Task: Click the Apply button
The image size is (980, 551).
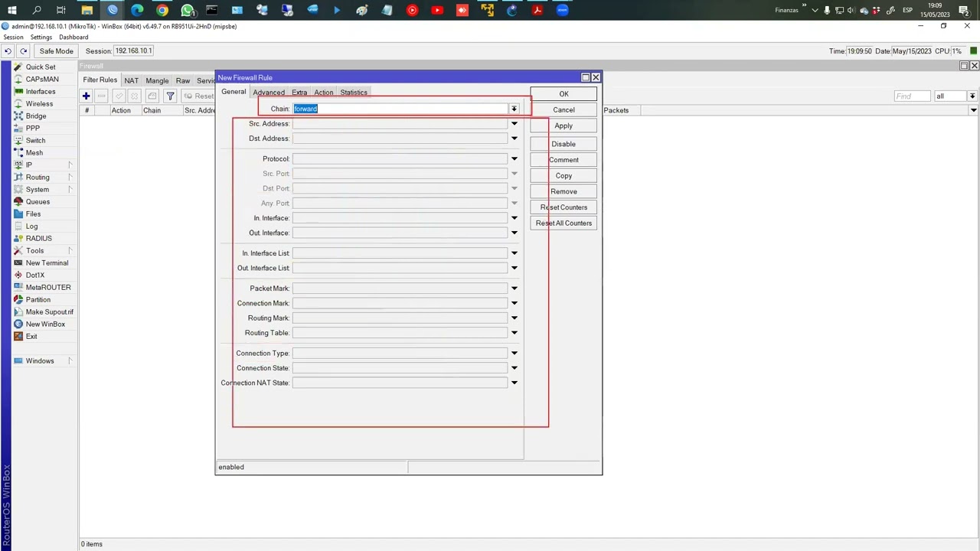Action: (x=563, y=126)
